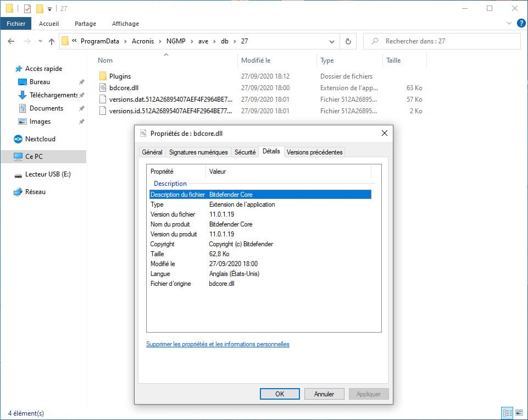
Task: Select the Modifié le property row in dialog
Action: (x=260, y=264)
